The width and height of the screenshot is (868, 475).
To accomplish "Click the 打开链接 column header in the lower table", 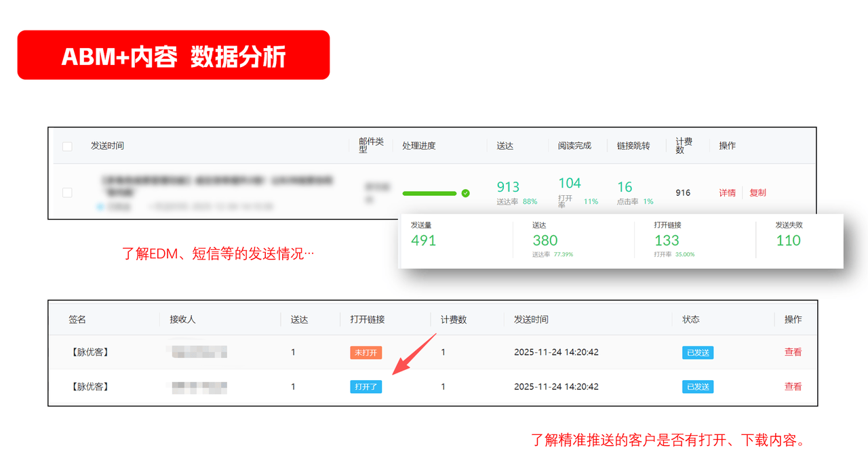I will [367, 319].
